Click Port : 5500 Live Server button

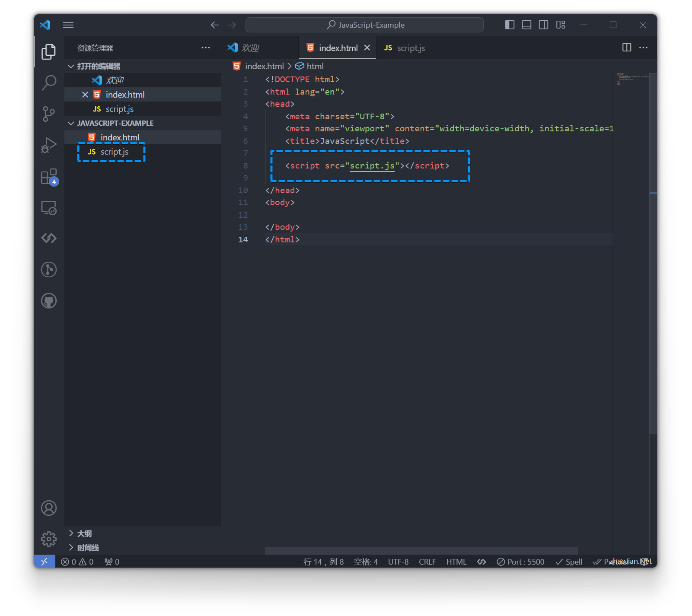520,562
